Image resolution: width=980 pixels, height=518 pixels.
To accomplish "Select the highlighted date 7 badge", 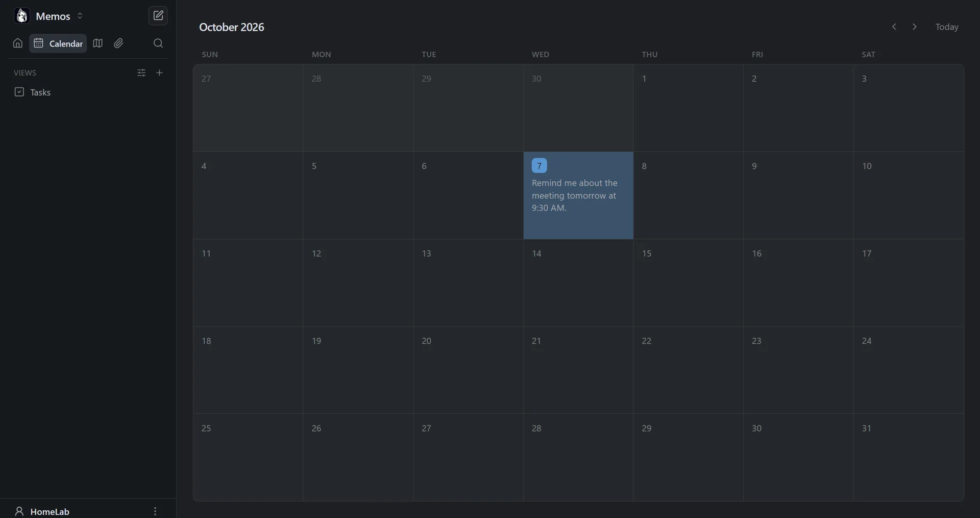I will (539, 166).
